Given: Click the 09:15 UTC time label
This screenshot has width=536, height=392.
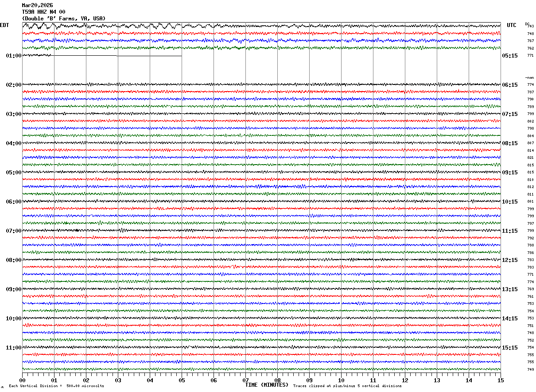Looking at the screenshot, I should click(510, 173).
